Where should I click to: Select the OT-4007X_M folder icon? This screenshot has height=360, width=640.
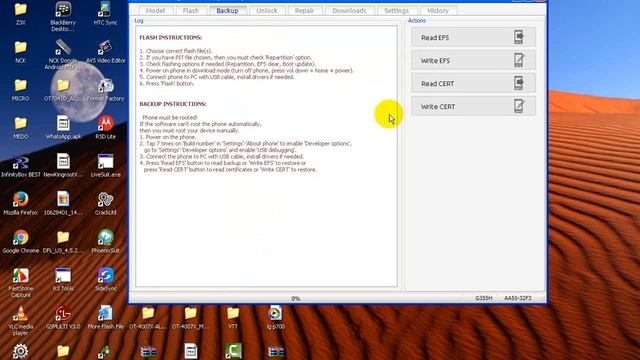coord(190,318)
